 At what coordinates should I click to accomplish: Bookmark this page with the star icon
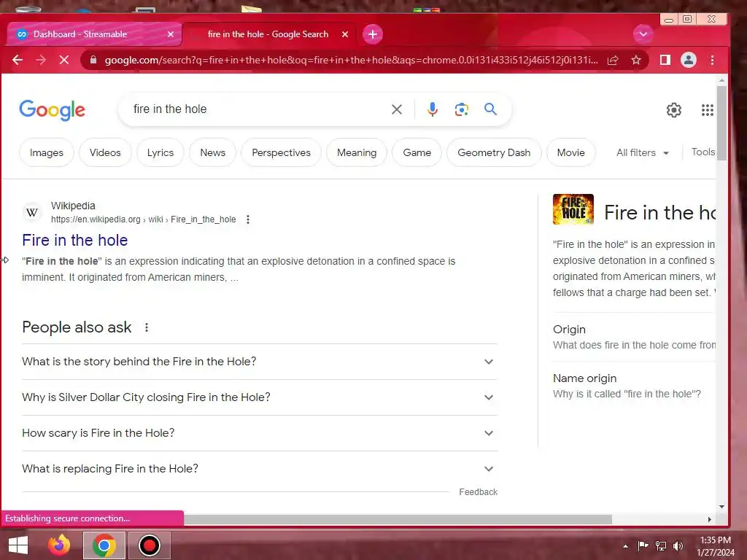click(636, 60)
